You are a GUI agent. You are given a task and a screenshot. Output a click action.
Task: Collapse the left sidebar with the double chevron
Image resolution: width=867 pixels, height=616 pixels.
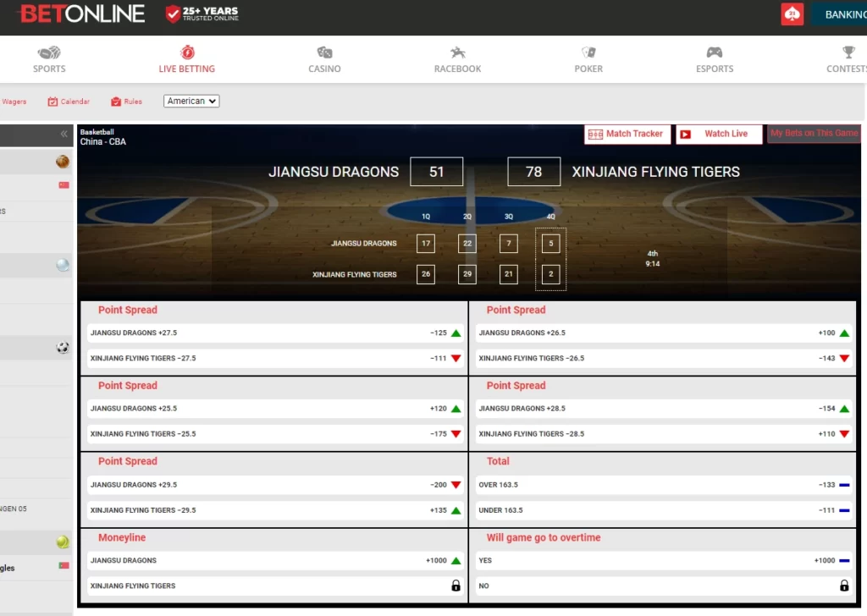click(x=64, y=133)
